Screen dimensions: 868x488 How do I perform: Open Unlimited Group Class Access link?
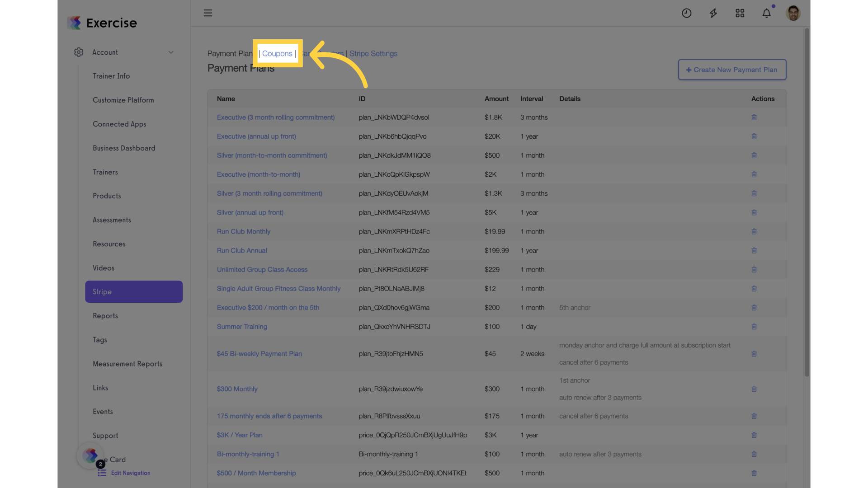pyautogui.click(x=262, y=269)
